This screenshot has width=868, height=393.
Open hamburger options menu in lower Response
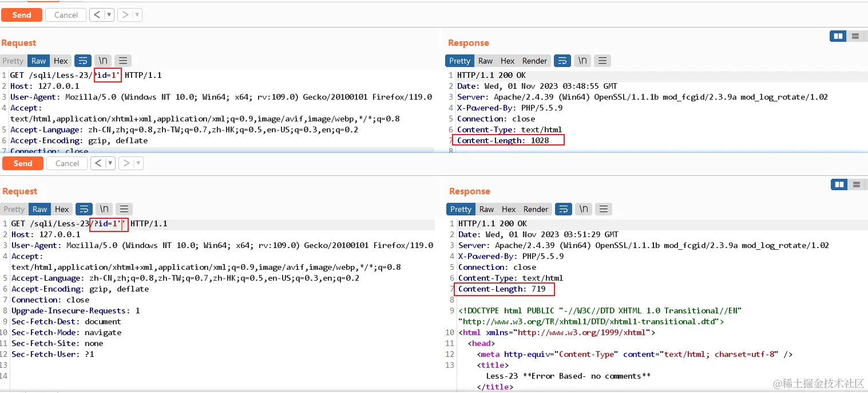click(x=604, y=209)
